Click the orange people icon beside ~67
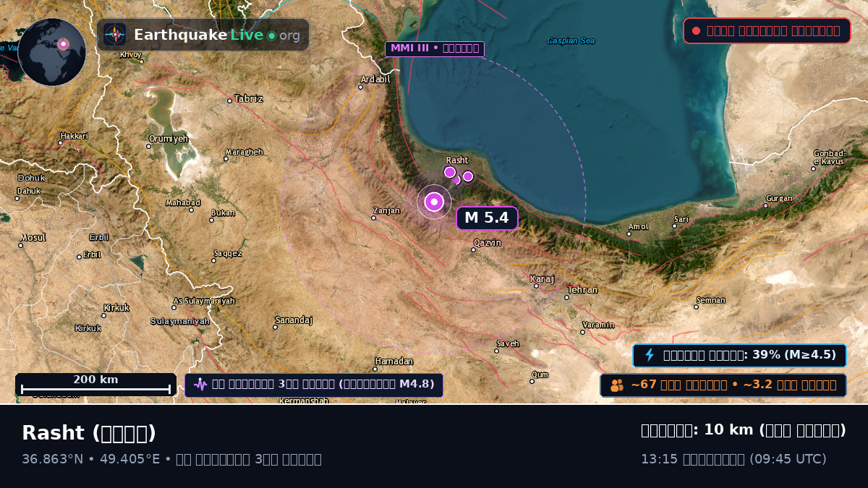Viewport: 868px width, 488px height. (x=616, y=385)
